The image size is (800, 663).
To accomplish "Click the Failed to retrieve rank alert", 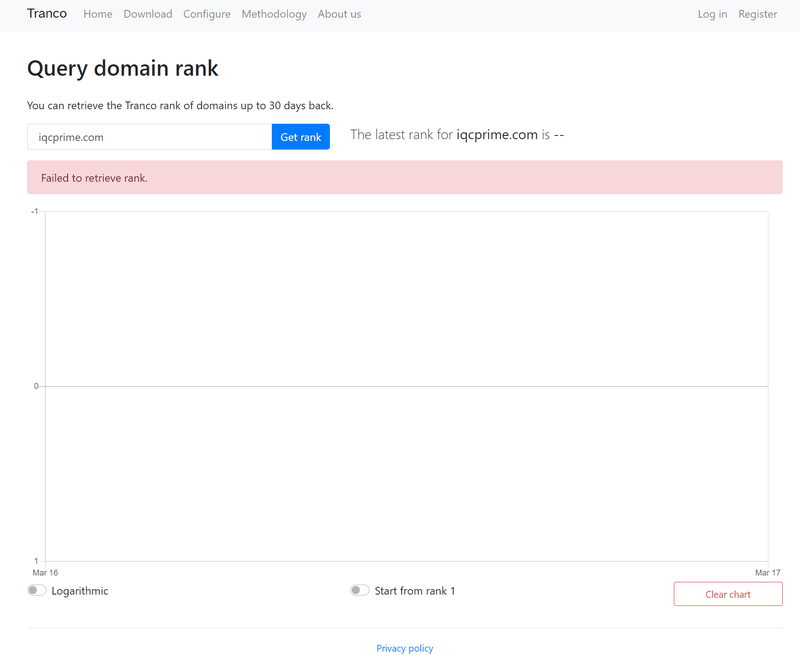I will [405, 177].
